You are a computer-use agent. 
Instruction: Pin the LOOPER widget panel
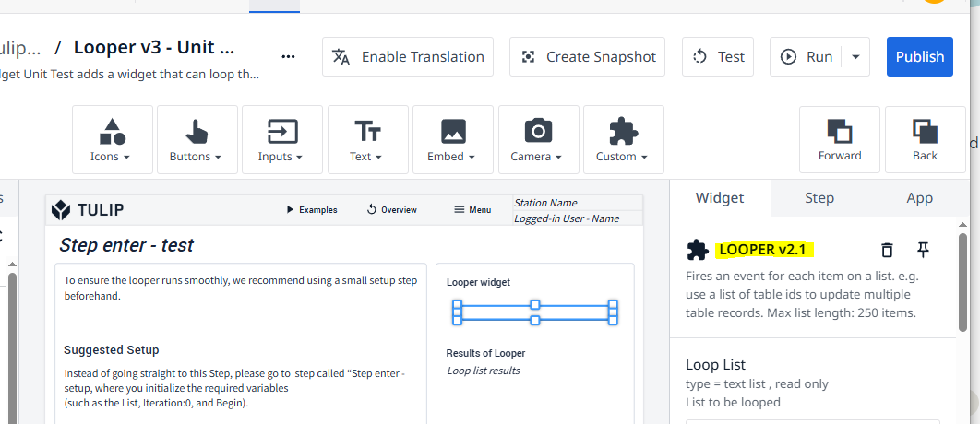tap(923, 251)
